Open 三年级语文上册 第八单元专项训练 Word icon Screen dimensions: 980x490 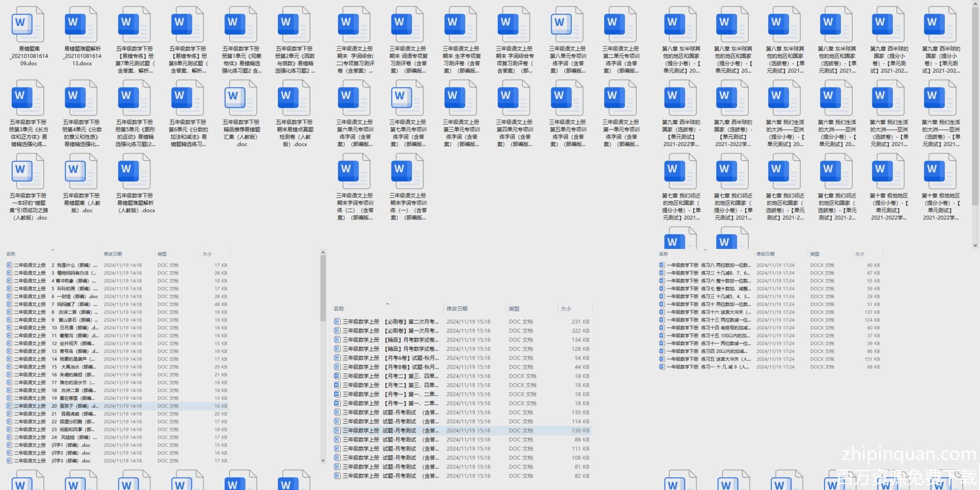(x=568, y=25)
